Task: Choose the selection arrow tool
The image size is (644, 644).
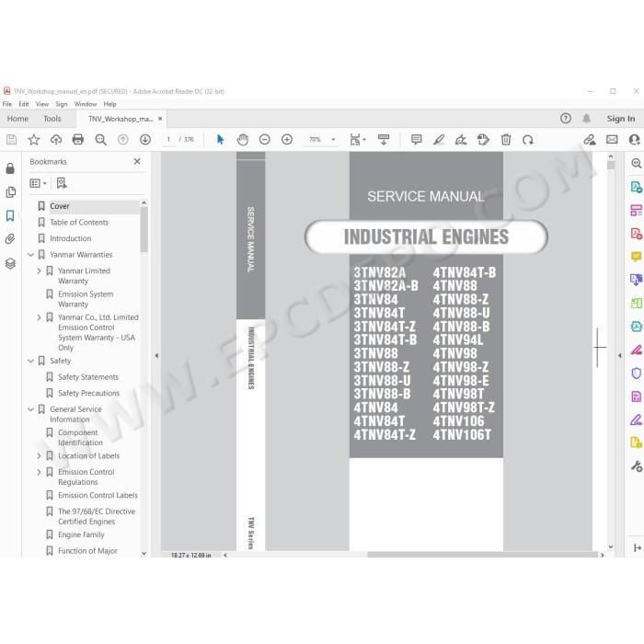Action: point(221,140)
